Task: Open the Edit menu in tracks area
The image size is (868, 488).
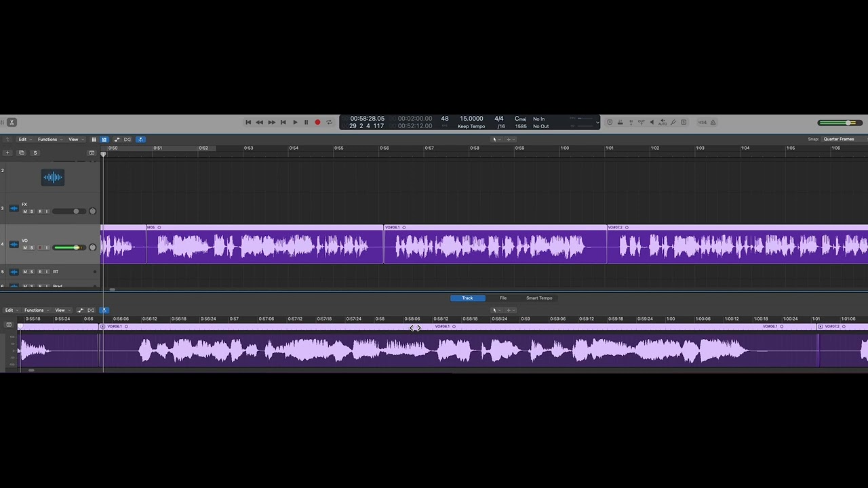Action: (25, 140)
